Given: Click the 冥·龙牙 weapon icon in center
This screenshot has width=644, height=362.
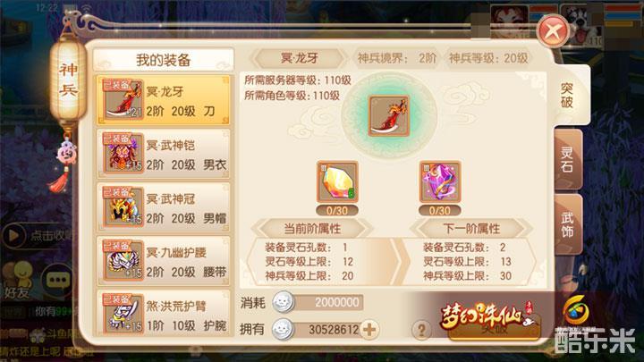Looking at the screenshot, I should 388,116.
